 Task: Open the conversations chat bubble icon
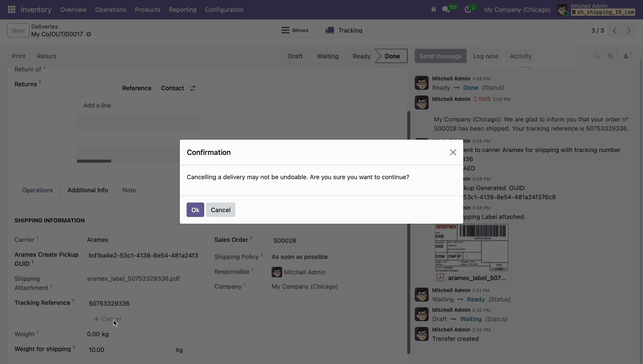coord(446,10)
